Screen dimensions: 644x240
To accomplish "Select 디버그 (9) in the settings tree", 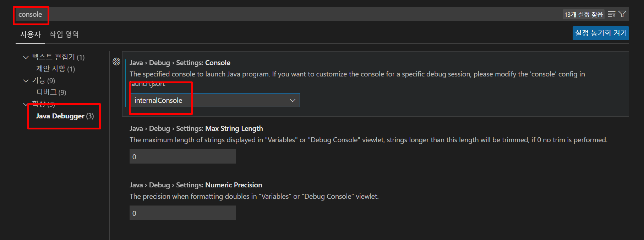I will pyautogui.click(x=51, y=92).
